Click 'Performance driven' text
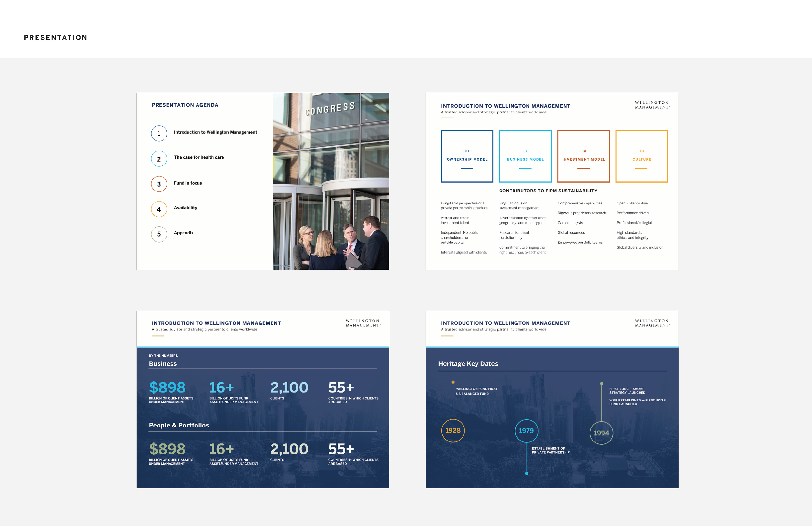The height and width of the screenshot is (526, 812). [x=632, y=213]
